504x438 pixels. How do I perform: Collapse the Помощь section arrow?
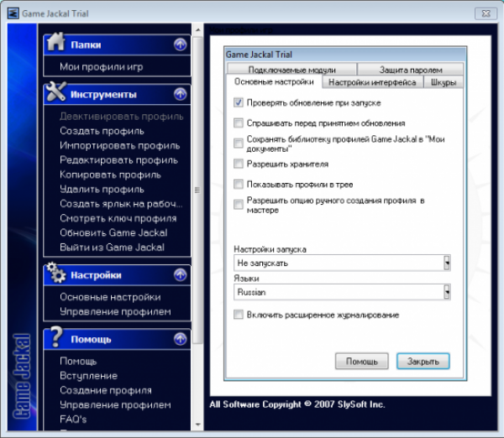click(x=181, y=339)
